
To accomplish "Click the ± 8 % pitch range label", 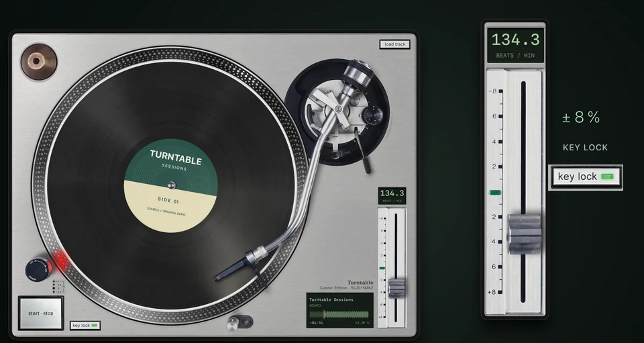I will click(581, 117).
